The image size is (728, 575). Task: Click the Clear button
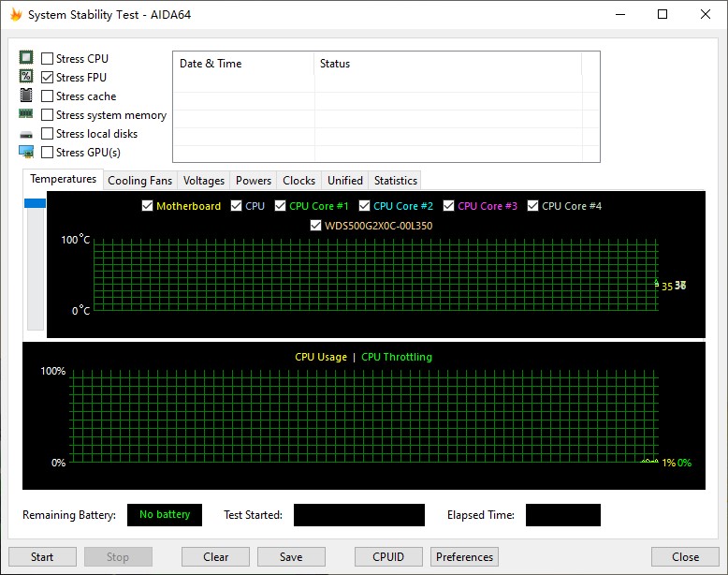pos(215,557)
